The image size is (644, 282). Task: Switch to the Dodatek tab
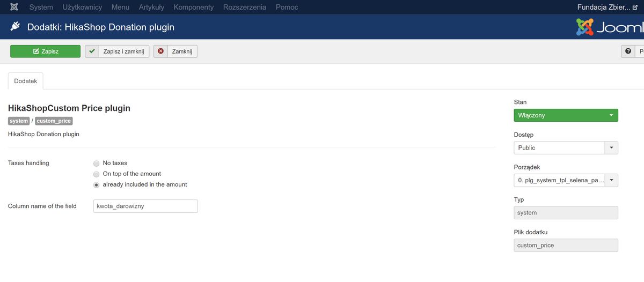point(26,80)
